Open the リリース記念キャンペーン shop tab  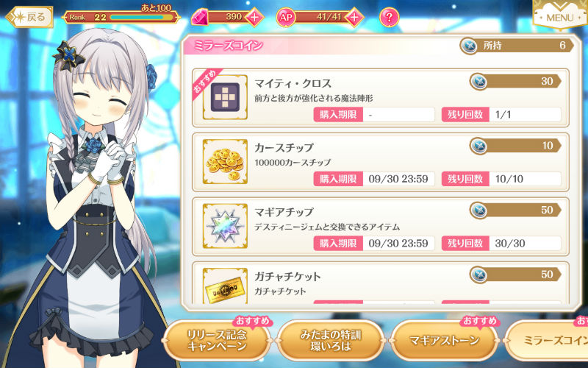pos(217,340)
